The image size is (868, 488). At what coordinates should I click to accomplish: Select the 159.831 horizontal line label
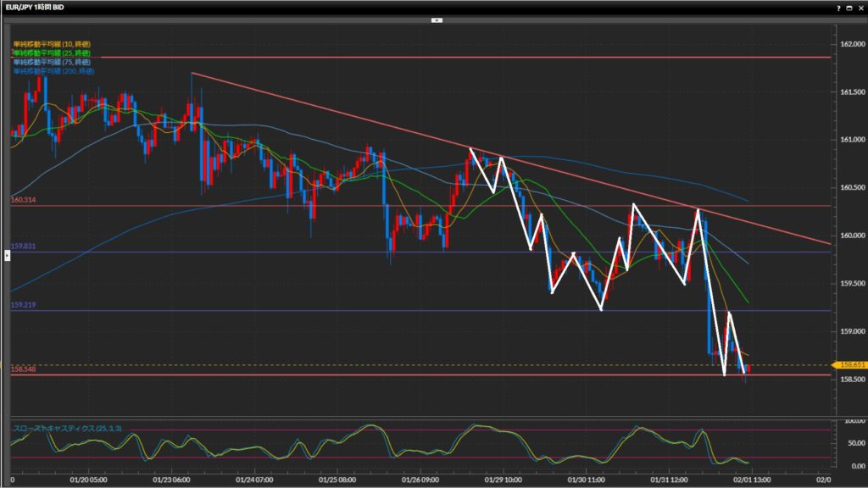coord(23,247)
